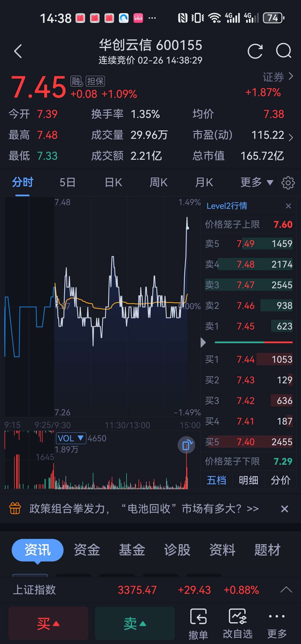Tap the 买2 row at 7.43

[249, 380]
